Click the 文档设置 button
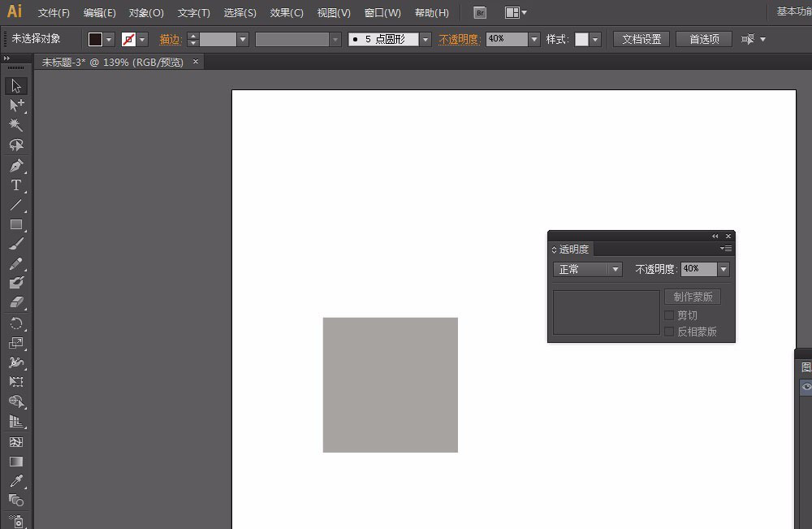Image resolution: width=812 pixels, height=529 pixels. [x=641, y=39]
